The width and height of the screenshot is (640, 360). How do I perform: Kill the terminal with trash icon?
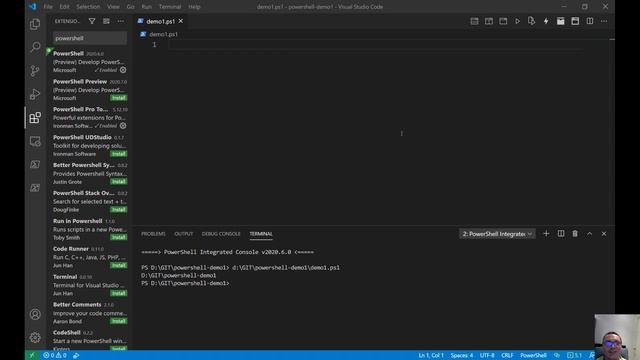575,234
